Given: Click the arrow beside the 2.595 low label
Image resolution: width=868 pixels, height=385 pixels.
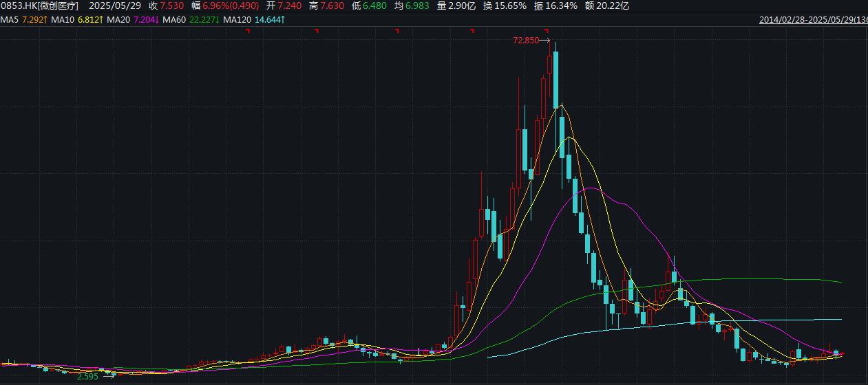Looking at the screenshot, I should point(109,376).
